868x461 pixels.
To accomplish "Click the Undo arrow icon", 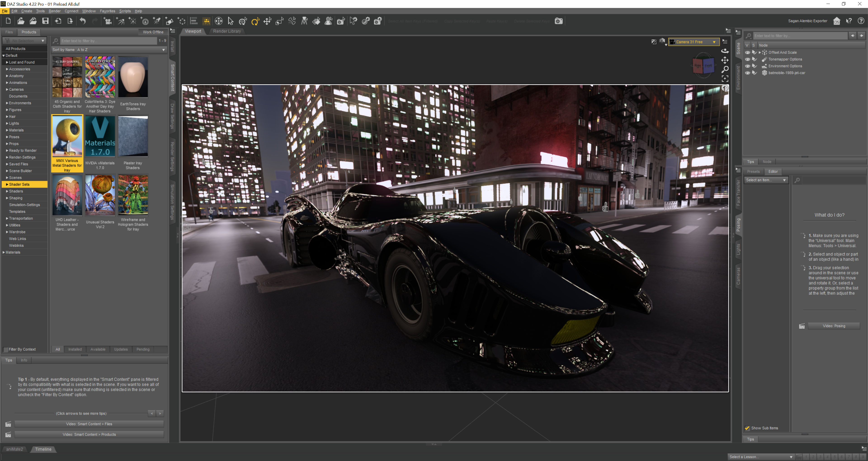I will tap(83, 21).
